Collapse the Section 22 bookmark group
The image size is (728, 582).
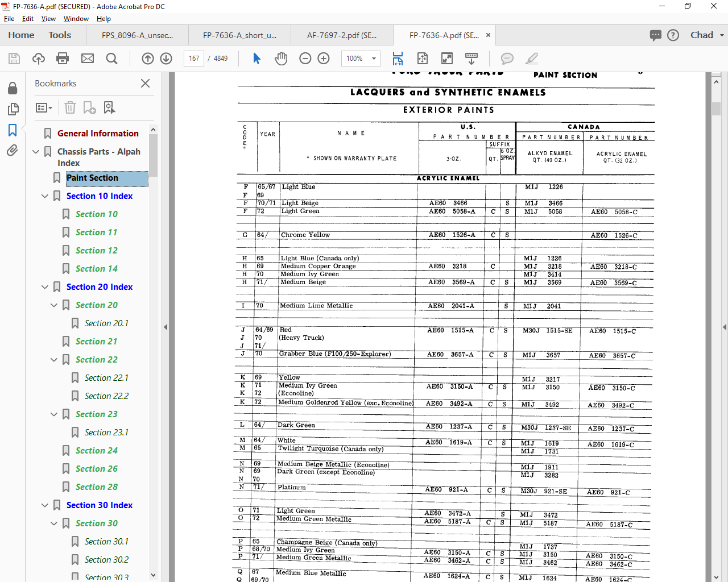pos(54,360)
